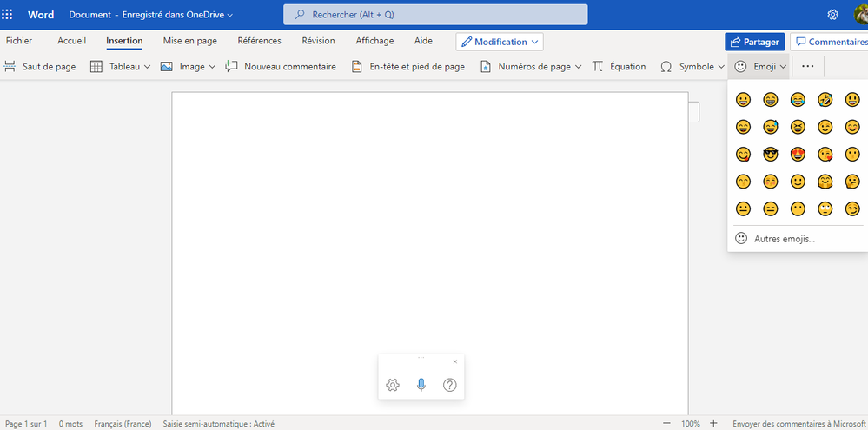Switch to Mise en page tab
868x430 pixels.
click(x=190, y=41)
